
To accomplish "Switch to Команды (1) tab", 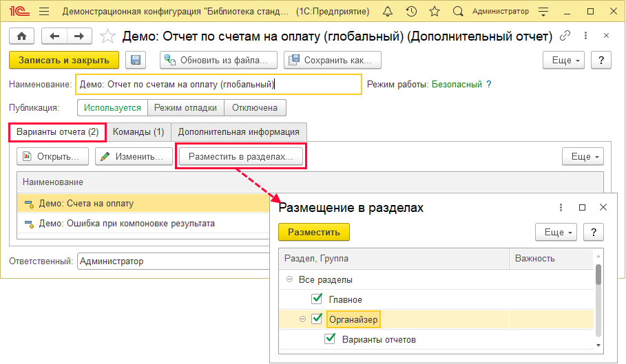I will (138, 132).
